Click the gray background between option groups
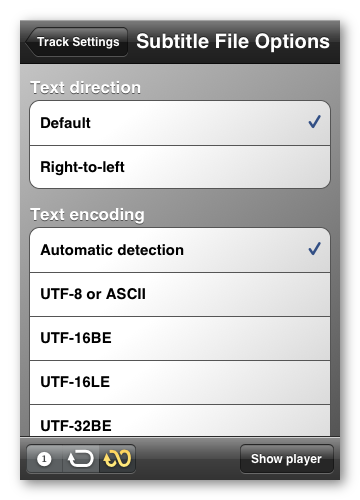The height and width of the screenshot is (500, 360). (x=233, y=208)
